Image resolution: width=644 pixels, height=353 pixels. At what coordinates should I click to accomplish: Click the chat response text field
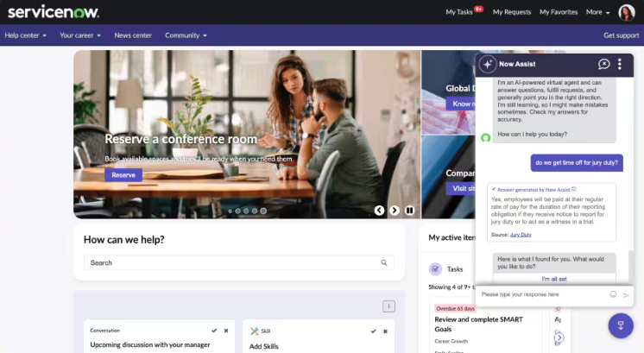pyautogui.click(x=544, y=294)
